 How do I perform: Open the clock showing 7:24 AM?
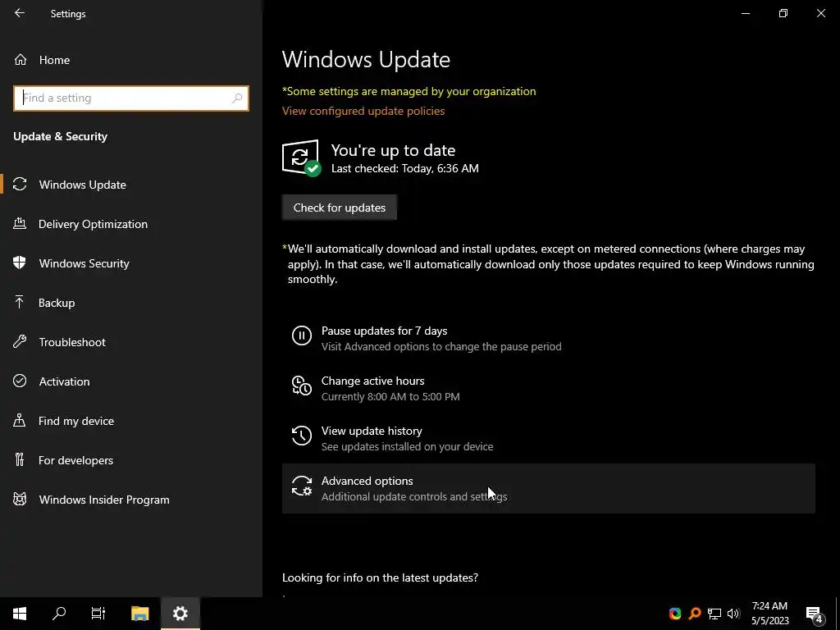769,614
